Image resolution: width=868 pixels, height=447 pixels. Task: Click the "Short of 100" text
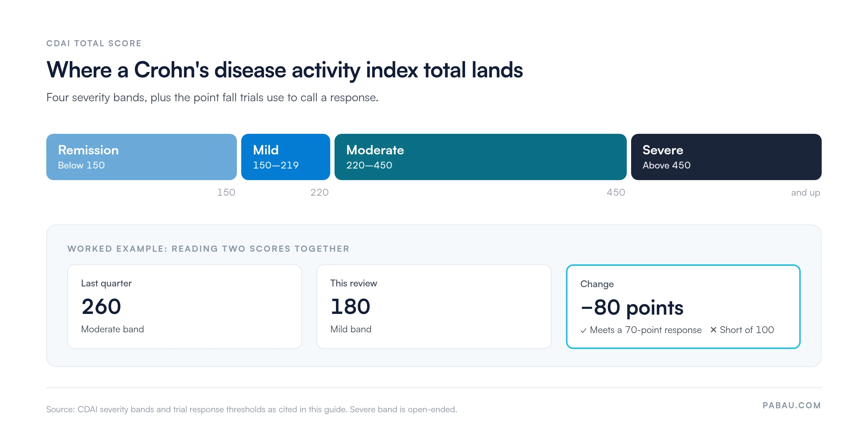[x=747, y=330]
